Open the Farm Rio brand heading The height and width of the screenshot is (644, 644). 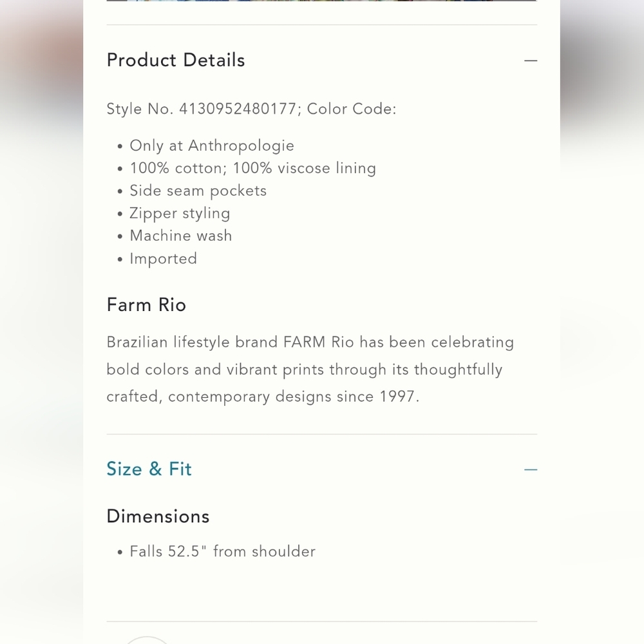click(146, 305)
